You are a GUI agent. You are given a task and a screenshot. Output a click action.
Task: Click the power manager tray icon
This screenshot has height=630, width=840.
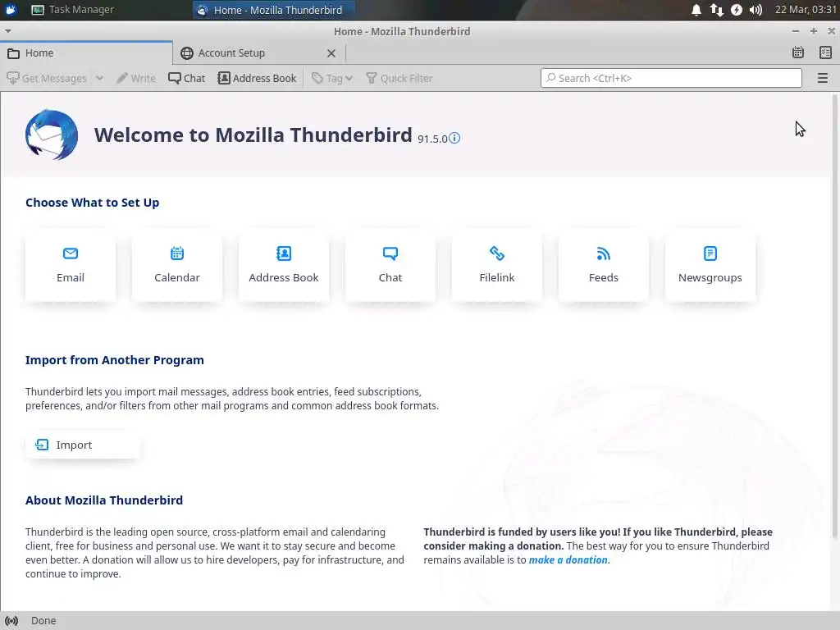pos(737,10)
